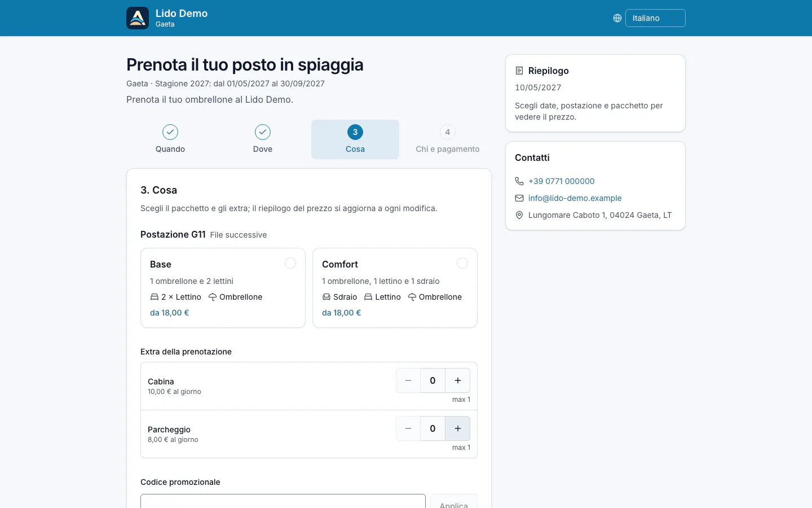Call the number +39 0771 000000
Viewport: 812px width, 508px height.
pyautogui.click(x=562, y=181)
